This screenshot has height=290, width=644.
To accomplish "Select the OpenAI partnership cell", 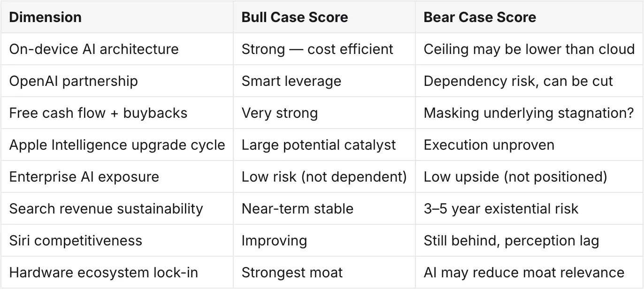I will coord(117,81).
